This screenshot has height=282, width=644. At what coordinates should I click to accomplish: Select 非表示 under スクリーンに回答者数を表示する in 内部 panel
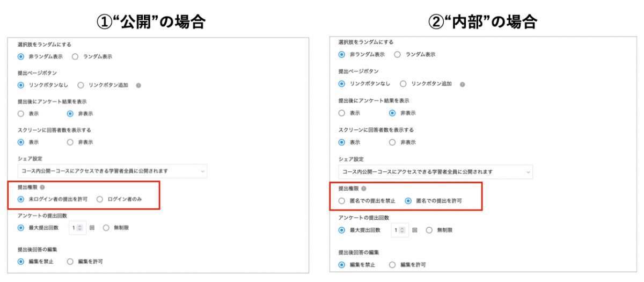click(x=392, y=142)
